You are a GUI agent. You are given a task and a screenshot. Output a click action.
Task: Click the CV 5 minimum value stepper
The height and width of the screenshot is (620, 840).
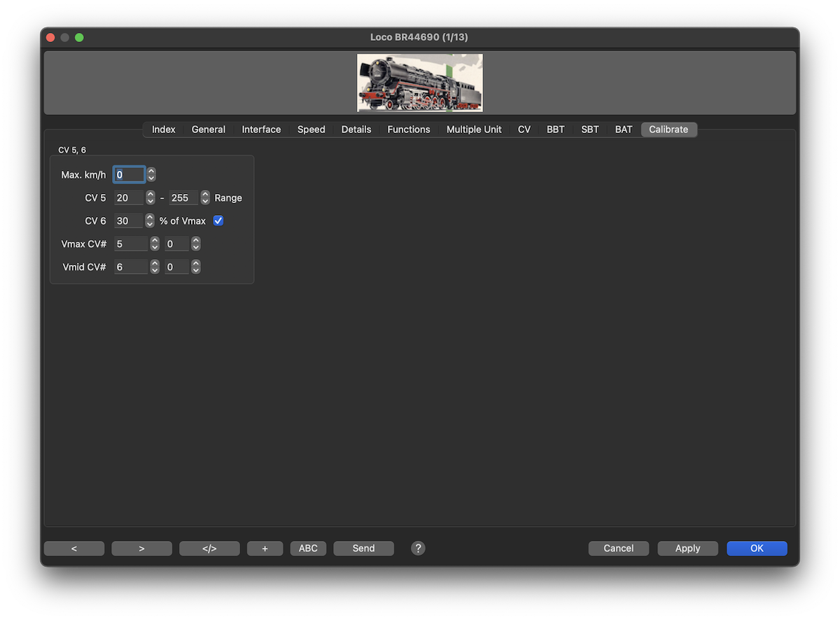(150, 198)
